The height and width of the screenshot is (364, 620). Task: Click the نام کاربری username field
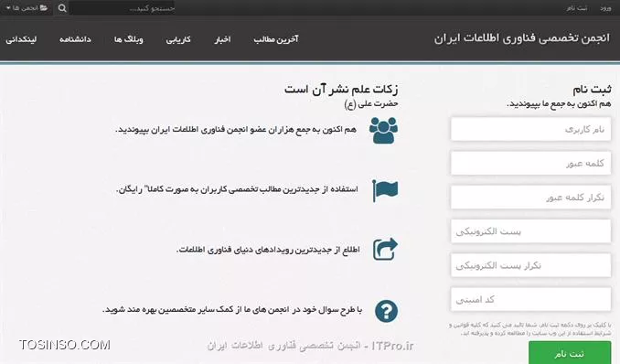pyautogui.click(x=530, y=129)
